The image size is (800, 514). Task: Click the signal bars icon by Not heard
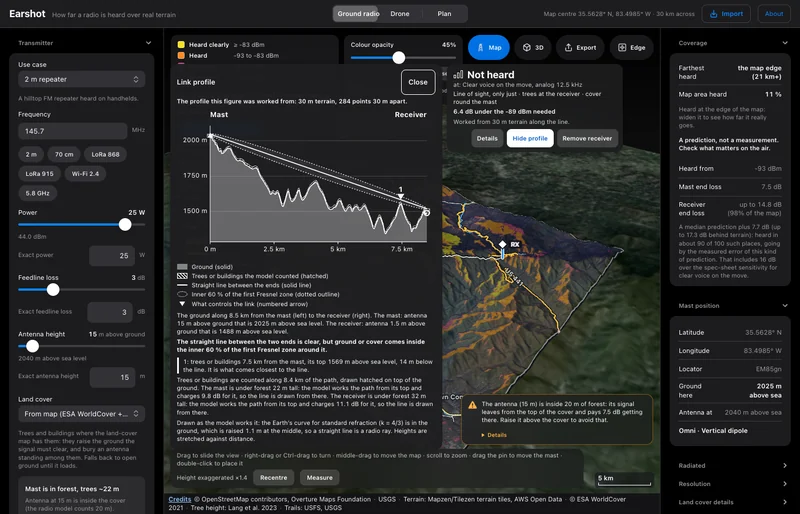point(458,75)
